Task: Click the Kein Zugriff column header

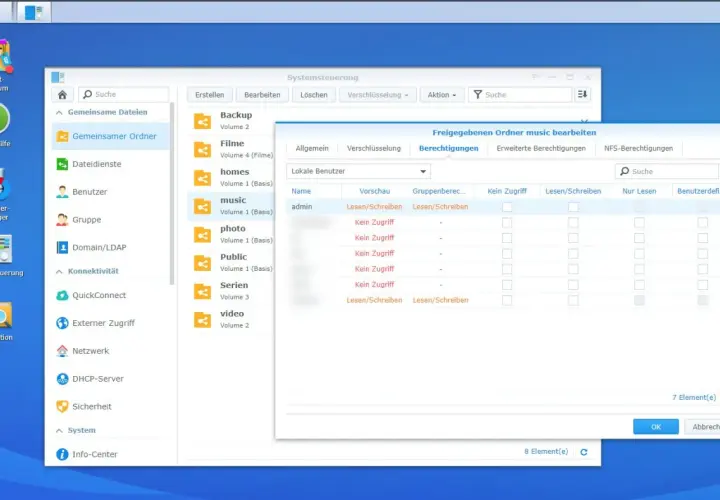Action: click(x=507, y=191)
